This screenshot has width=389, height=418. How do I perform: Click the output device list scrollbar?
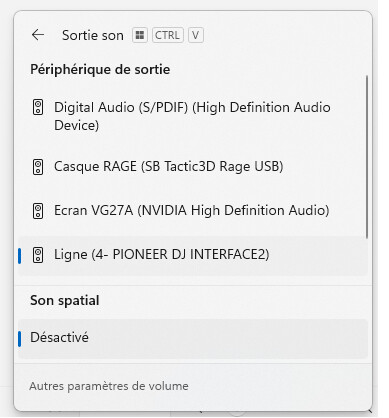click(367, 157)
